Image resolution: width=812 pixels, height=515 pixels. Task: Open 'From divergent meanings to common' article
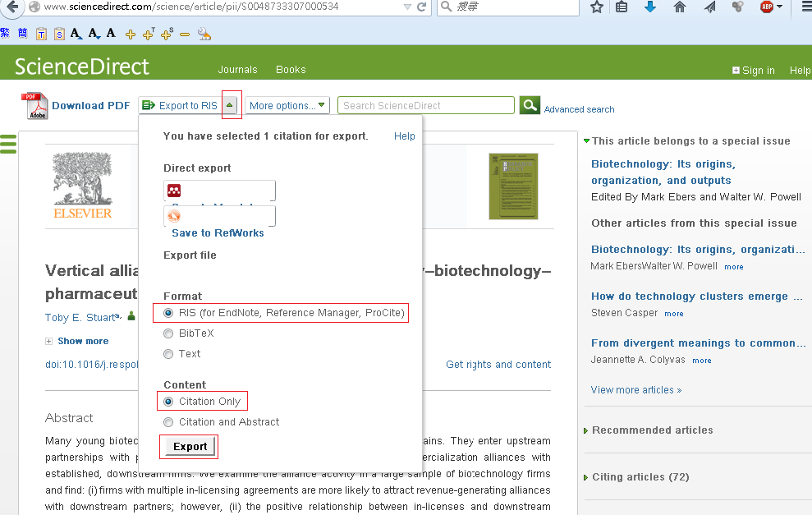698,343
